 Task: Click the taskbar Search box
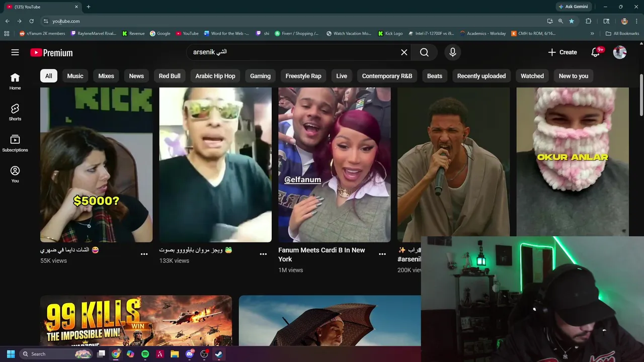click(x=56, y=354)
